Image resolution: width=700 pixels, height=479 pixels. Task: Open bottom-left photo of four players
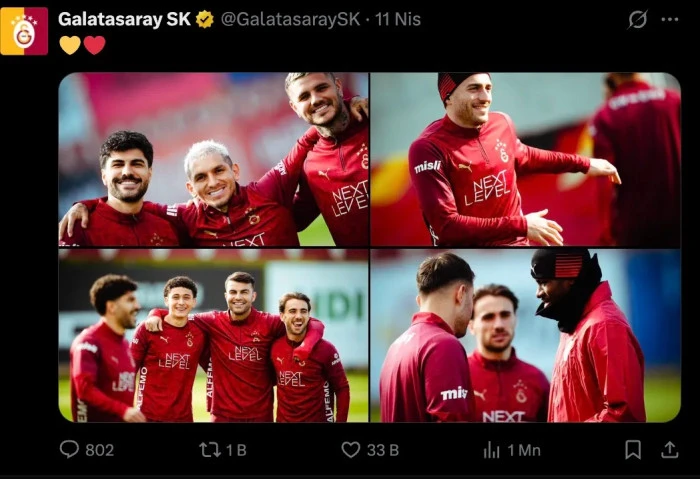[x=213, y=335]
